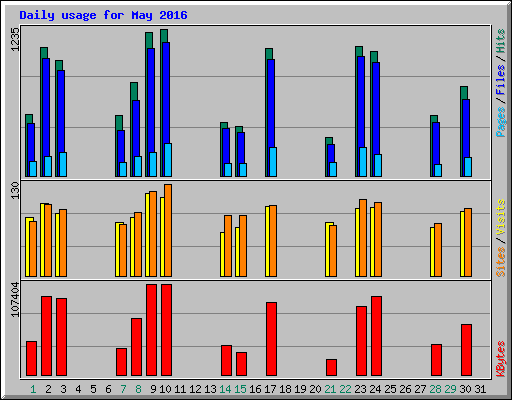Image resolution: width=512 pixels, height=400 pixels.
Task: Click the red KBytes bar for day 28
Action: click(436, 360)
